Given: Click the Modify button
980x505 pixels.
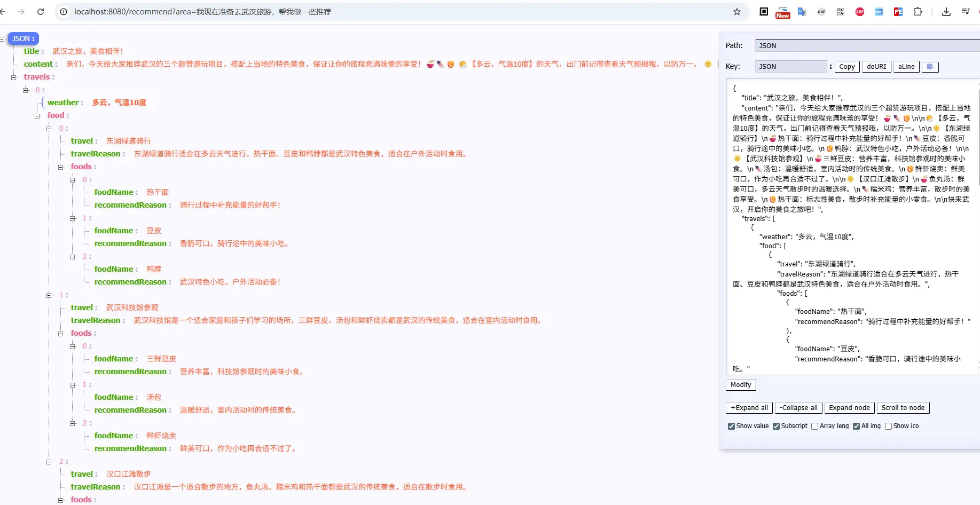Looking at the screenshot, I should (x=740, y=385).
